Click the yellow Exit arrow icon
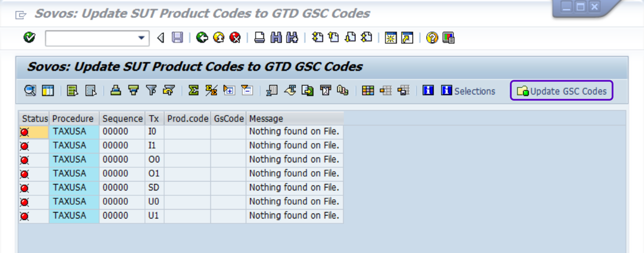644x253 pixels. point(219,38)
